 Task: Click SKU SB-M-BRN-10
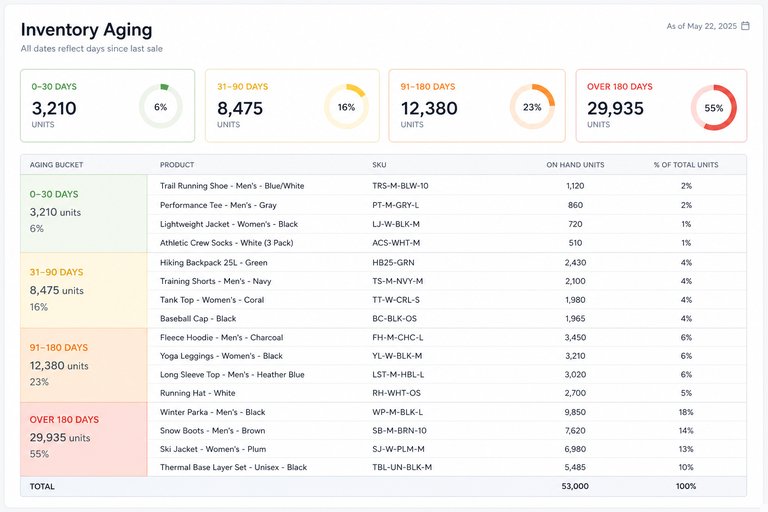coord(399,431)
